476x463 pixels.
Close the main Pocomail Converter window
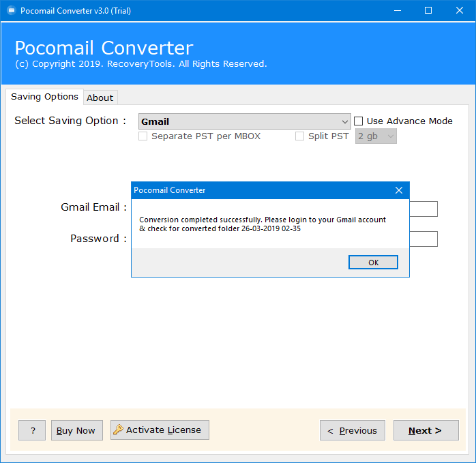click(x=460, y=11)
